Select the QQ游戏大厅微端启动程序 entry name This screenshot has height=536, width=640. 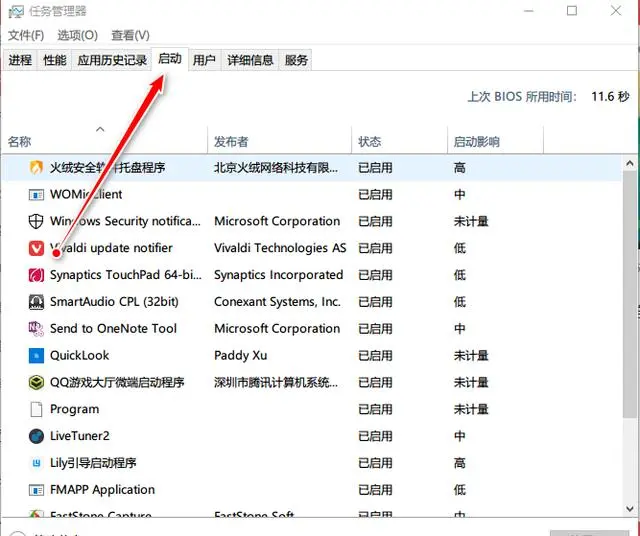coord(117,383)
